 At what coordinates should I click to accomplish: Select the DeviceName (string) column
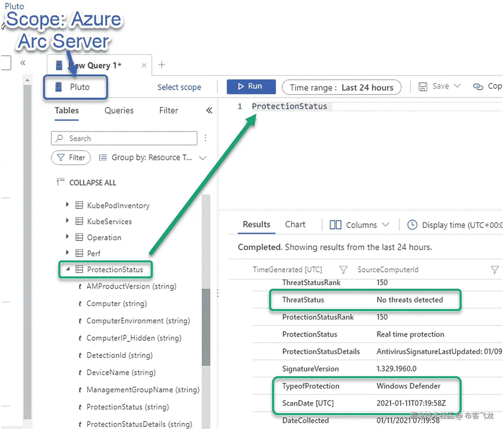click(x=121, y=372)
